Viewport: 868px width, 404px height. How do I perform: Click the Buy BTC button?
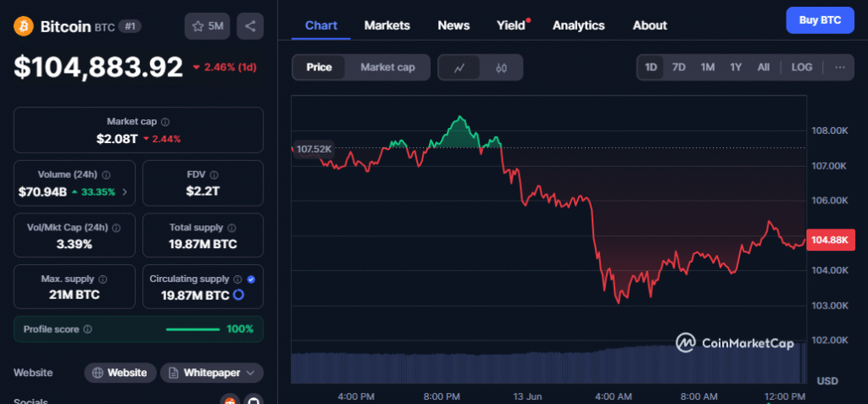[x=820, y=20]
